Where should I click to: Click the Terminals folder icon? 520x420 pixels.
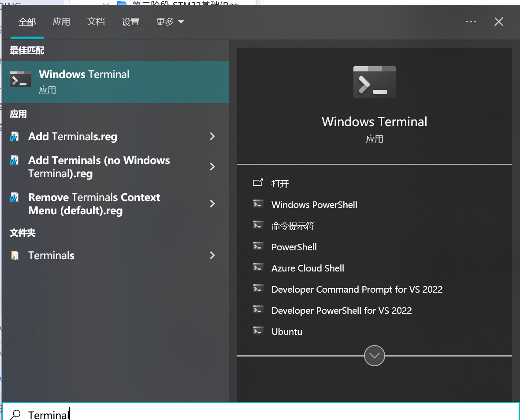(x=15, y=256)
